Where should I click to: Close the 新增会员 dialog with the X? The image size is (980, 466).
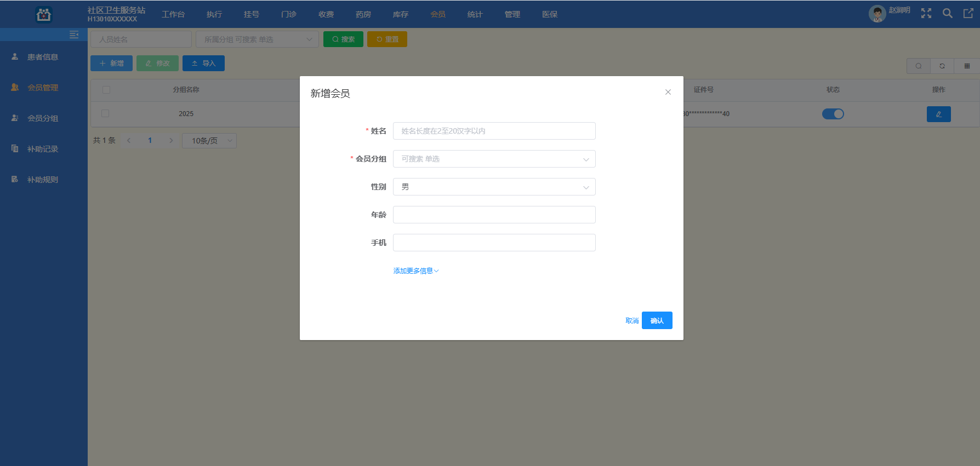(668, 92)
